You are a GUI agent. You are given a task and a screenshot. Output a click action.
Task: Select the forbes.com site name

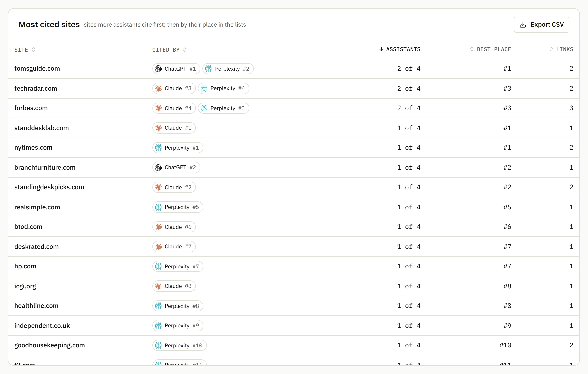tap(31, 108)
